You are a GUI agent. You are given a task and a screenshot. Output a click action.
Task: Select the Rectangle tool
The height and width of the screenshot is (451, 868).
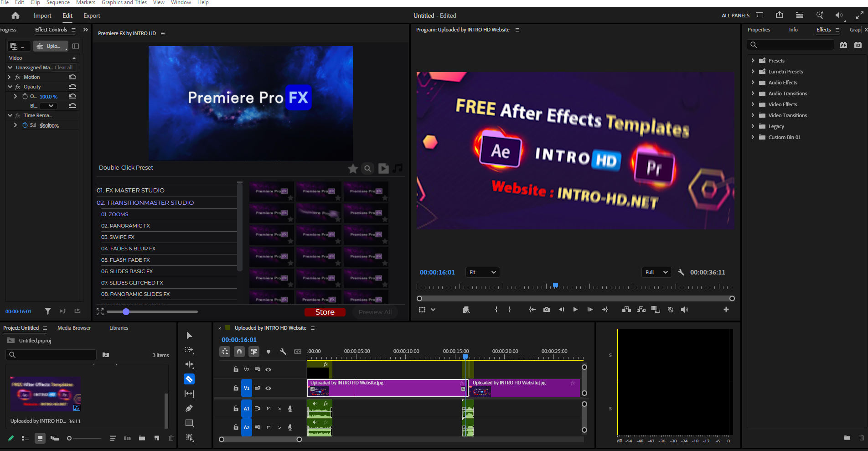click(189, 423)
